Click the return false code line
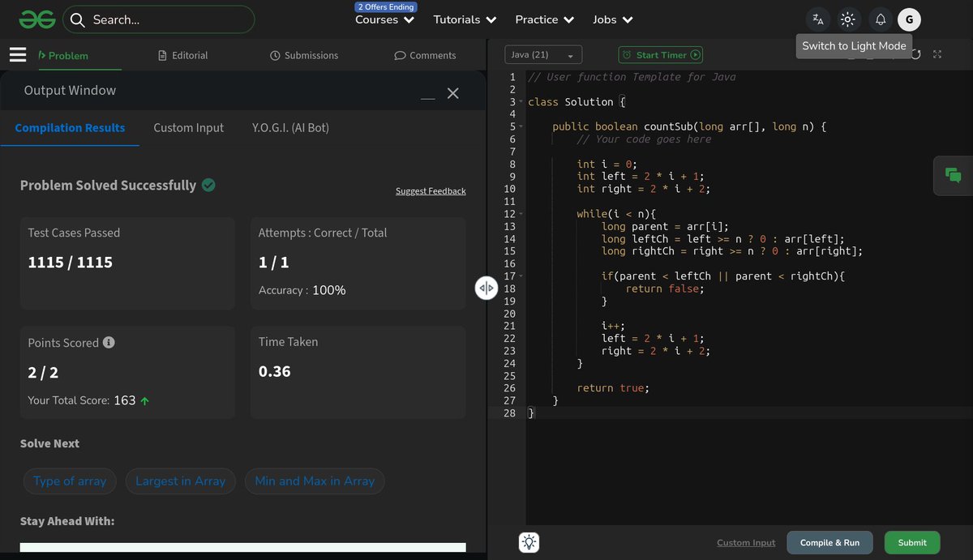 point(665,289)
